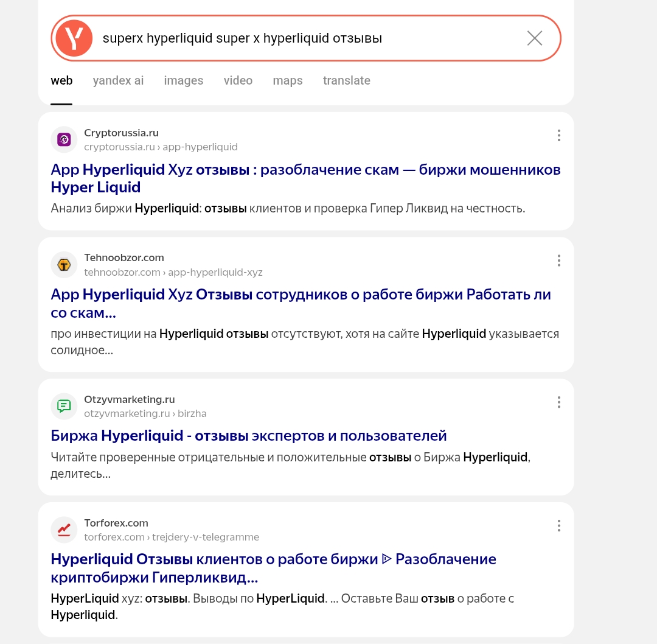This screenshot has width=657, height=644.
Task: Switch to the yandex ai tab
Action: click(x=118, y=80)
